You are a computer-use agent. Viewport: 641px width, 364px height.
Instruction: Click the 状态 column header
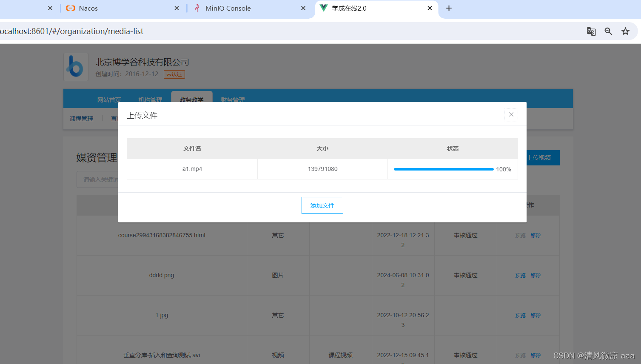coord(453,148)
